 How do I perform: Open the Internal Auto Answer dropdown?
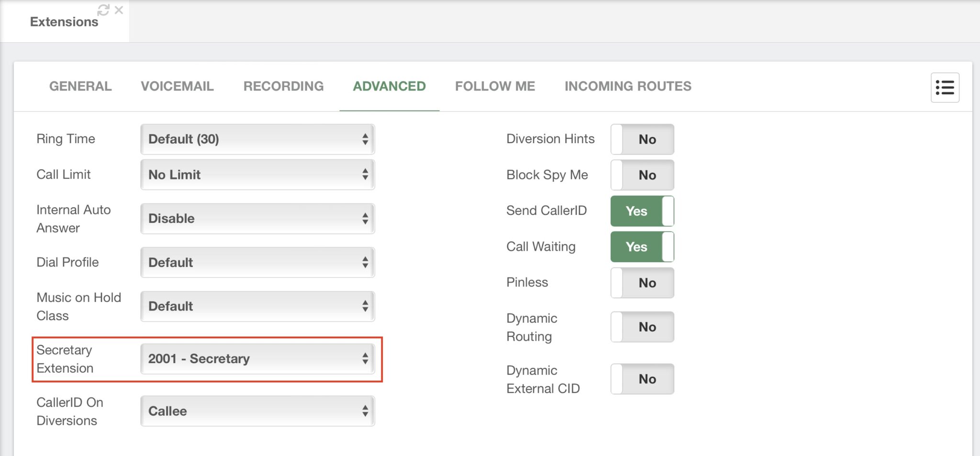pyautogui.click(x=257, y=219)
